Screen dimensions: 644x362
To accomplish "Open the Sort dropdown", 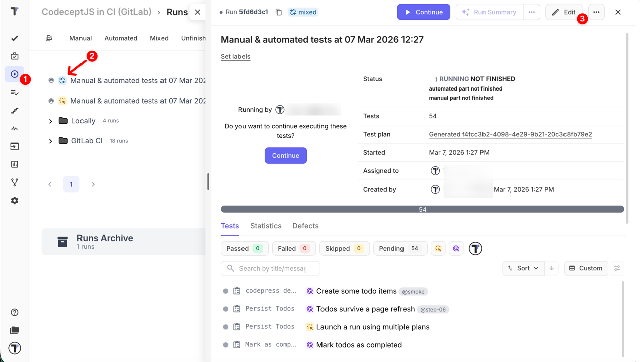I will coord(523,268).
